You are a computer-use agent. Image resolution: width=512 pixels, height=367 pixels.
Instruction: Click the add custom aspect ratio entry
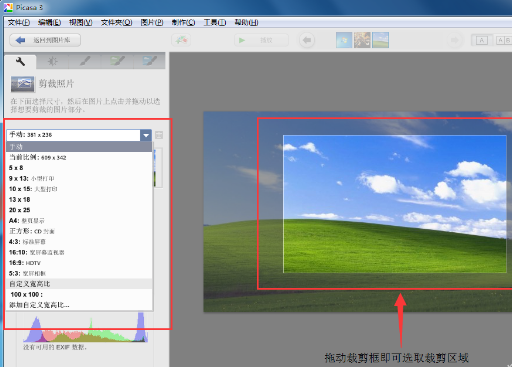pyautogui.click(x=79, y=305)
